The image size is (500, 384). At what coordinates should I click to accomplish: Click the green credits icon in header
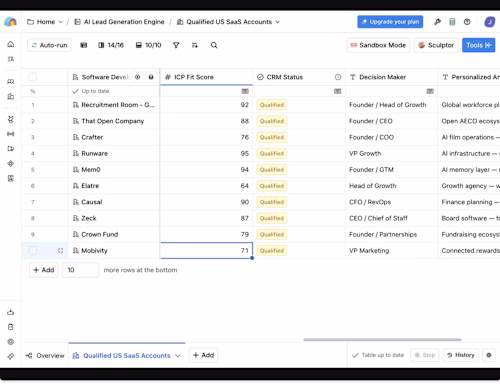point(452,22)
